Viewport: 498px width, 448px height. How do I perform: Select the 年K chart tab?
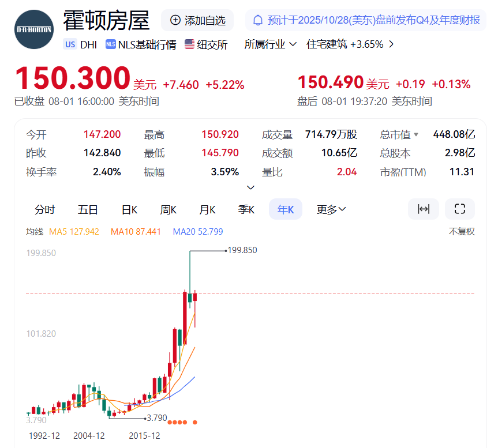click(286, 209)
